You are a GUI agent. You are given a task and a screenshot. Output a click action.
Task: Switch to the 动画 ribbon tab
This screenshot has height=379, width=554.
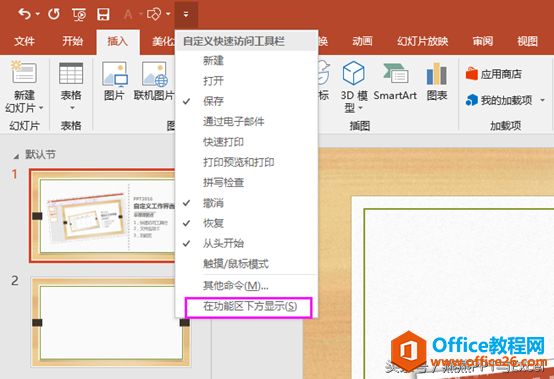tap(362, 41)
